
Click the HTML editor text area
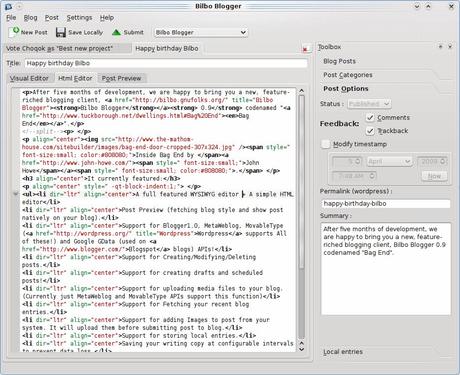pyautogui.click(x=158, y=220)
